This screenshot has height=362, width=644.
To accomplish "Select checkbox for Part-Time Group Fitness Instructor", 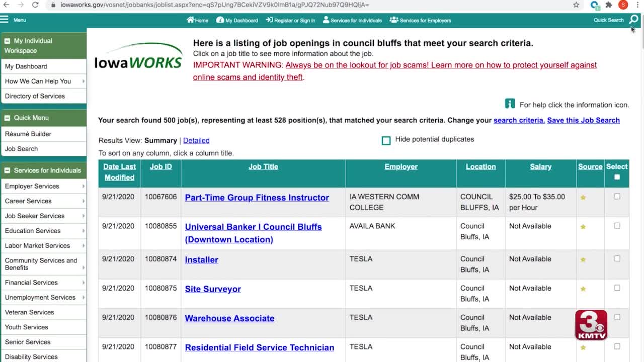I will point(617,197).
